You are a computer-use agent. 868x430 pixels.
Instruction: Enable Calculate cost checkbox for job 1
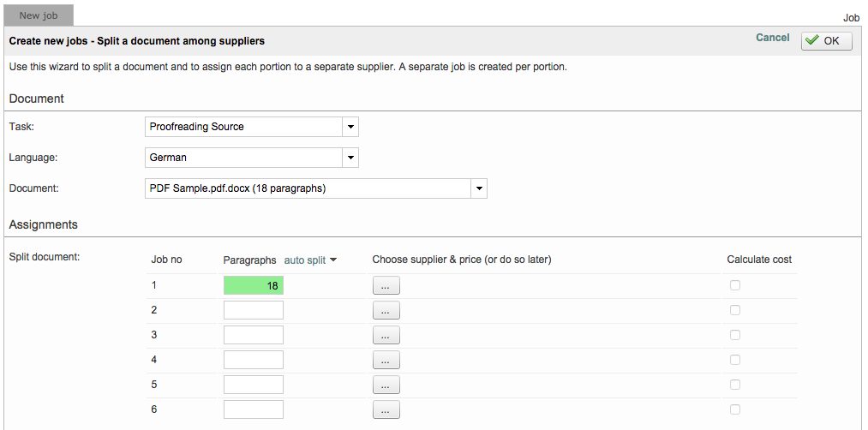pos(734,286)
